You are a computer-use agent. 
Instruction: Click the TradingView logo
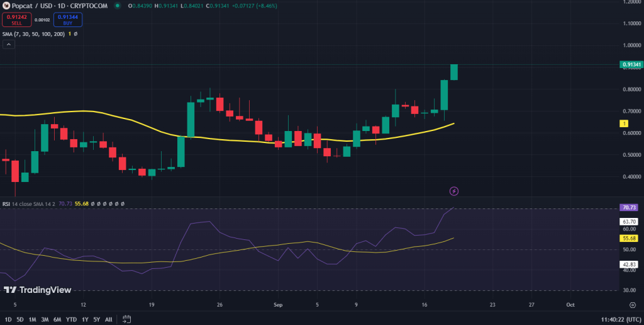click(38, 290)
